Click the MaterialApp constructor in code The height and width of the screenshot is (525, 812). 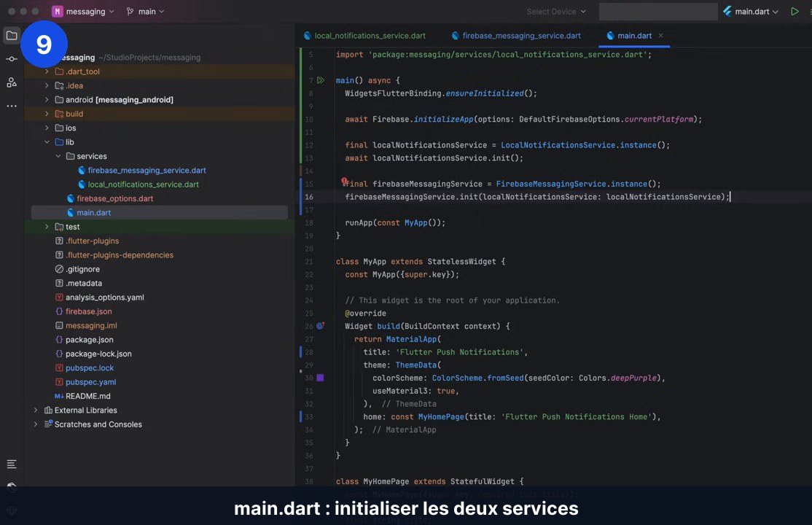point(411,339)
